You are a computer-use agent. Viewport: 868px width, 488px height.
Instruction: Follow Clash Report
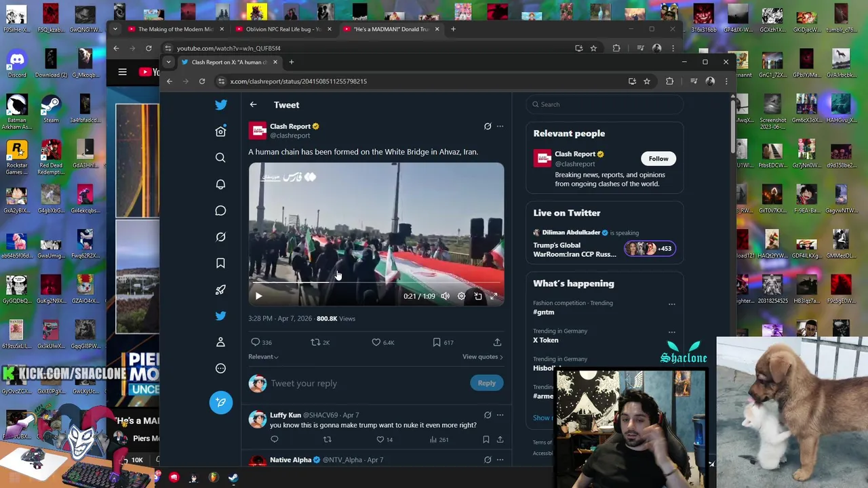click(658, 159)
